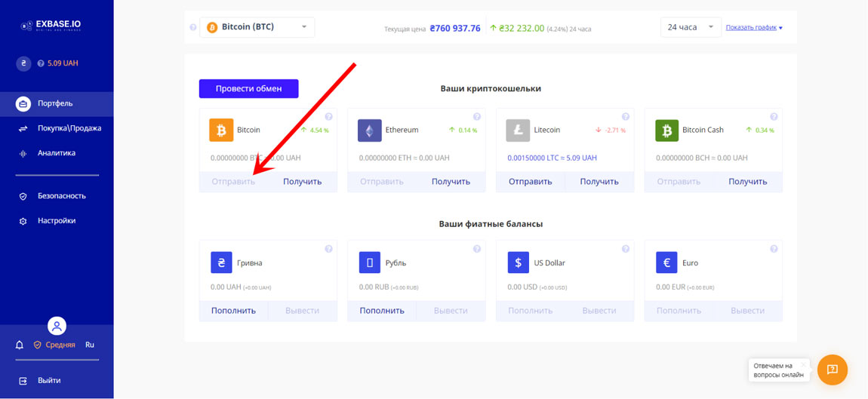868x399 pixels.
Task: Click the help icon left of currency dropdown
Action: tap(192, 27)
